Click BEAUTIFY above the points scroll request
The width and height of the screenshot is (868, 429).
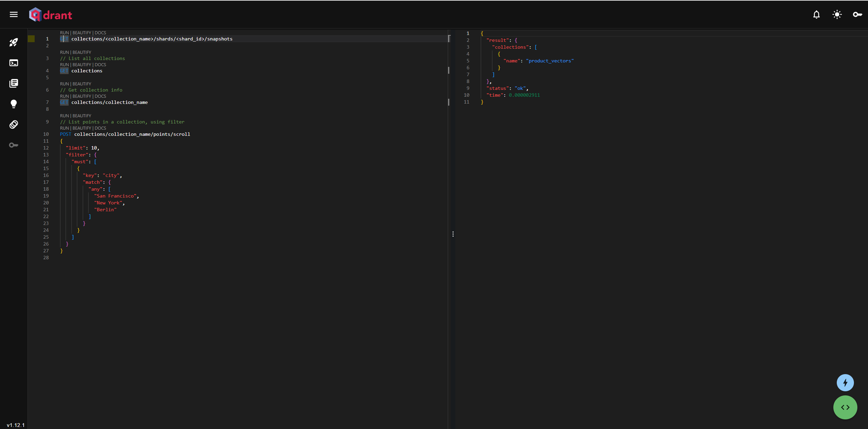(82, 128)
